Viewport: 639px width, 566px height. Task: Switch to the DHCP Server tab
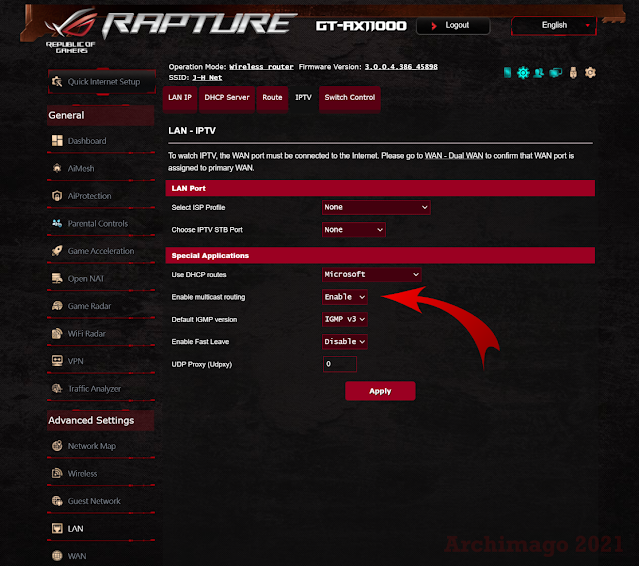[227, 98]
